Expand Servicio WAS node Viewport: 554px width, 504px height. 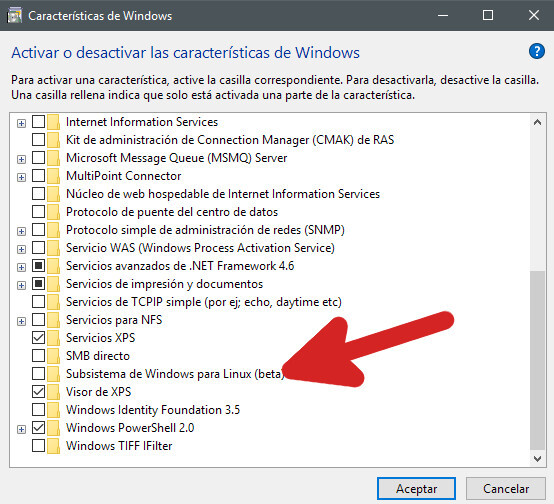[21, 250]
